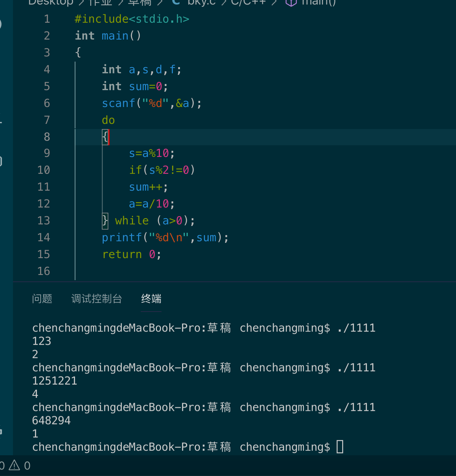Viewport: 456px width, 476px height.
Task: Click the C file icon beside bky.c
Action: (x=176, y=2)
